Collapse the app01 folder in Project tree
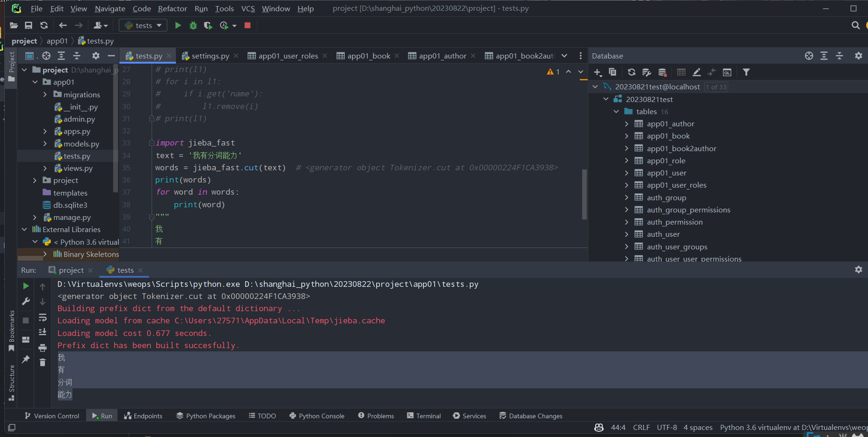 pyautogui.click(x=35, y=82)
